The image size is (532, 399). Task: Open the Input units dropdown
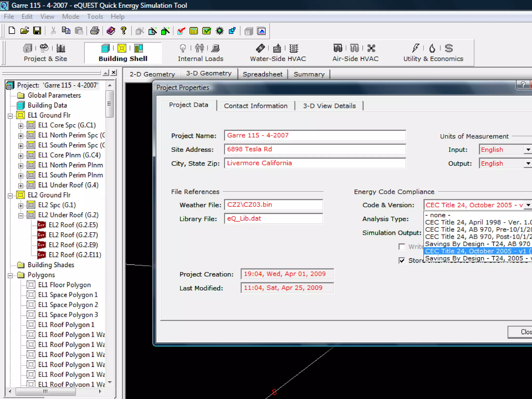pos(528,150)
